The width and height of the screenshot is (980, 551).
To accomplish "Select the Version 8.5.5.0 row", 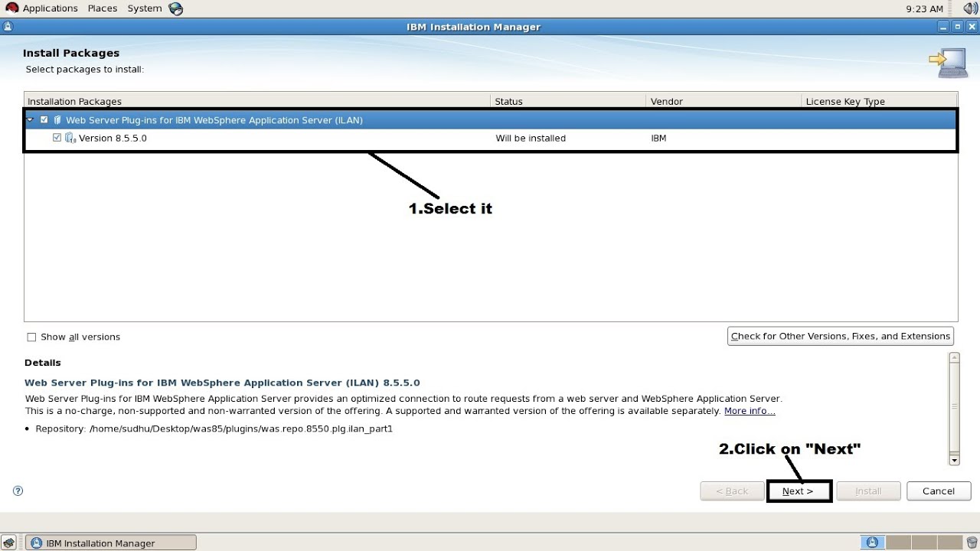I will [x=490, y=138].
